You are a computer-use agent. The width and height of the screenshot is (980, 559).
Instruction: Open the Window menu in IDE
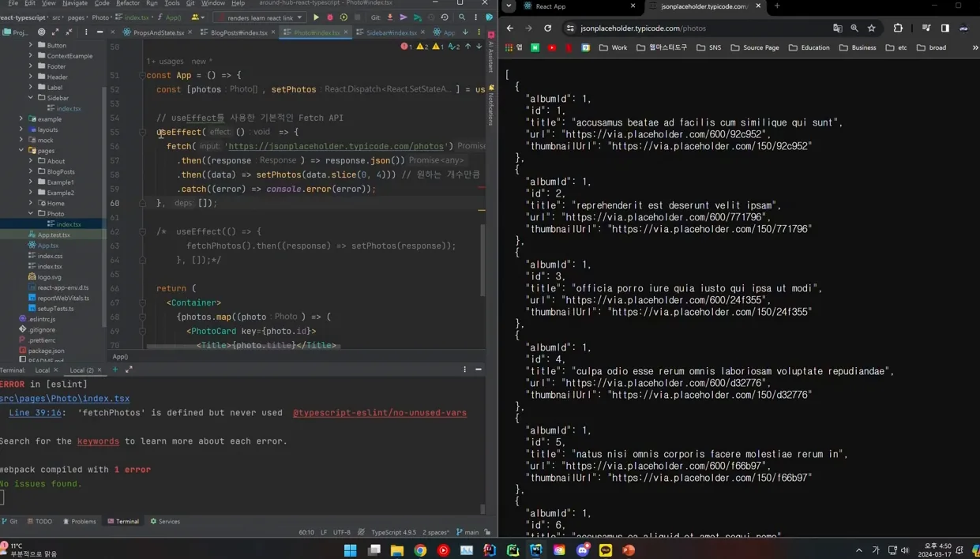click(x=213, y=3)
